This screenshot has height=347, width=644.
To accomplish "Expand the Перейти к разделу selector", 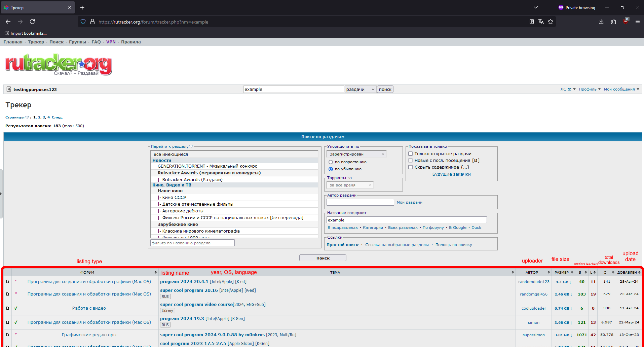I will click(x=172, y=146).
